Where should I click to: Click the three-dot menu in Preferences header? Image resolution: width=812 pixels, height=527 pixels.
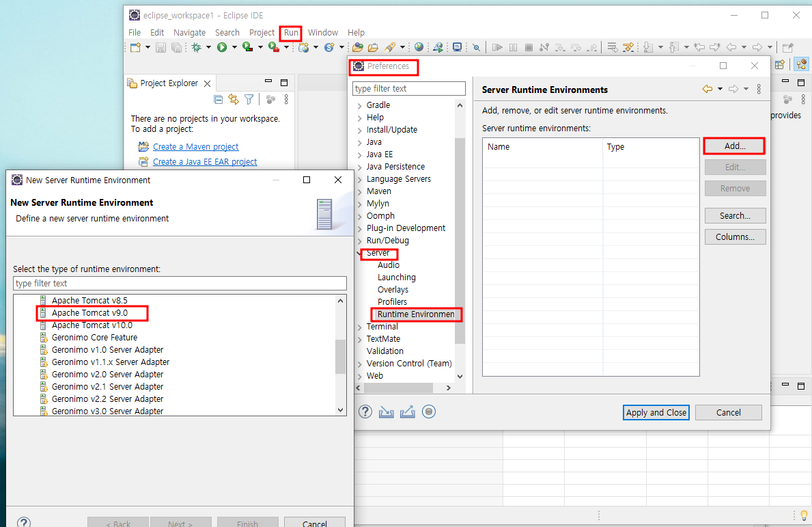pyautogui.click(x=759, y=89)
